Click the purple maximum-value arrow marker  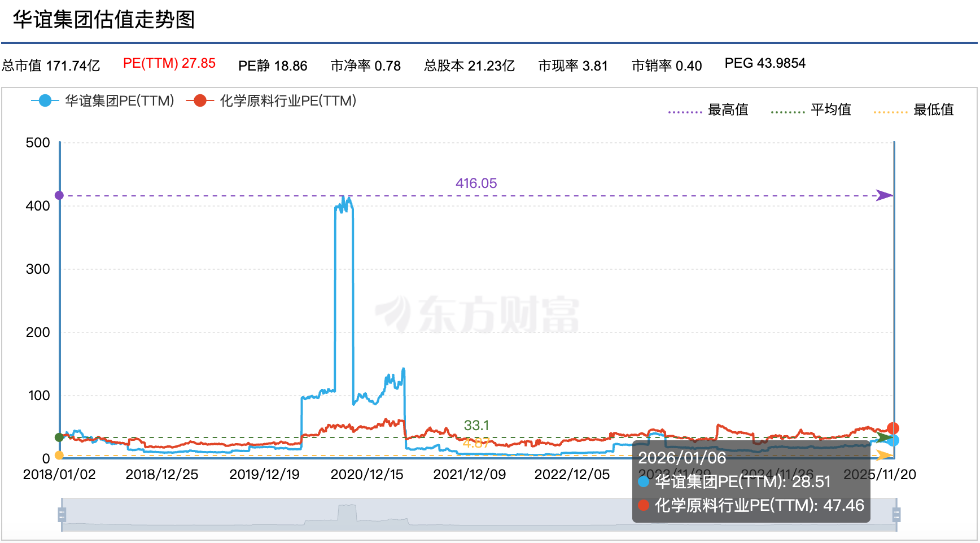[x=885, y=195]
